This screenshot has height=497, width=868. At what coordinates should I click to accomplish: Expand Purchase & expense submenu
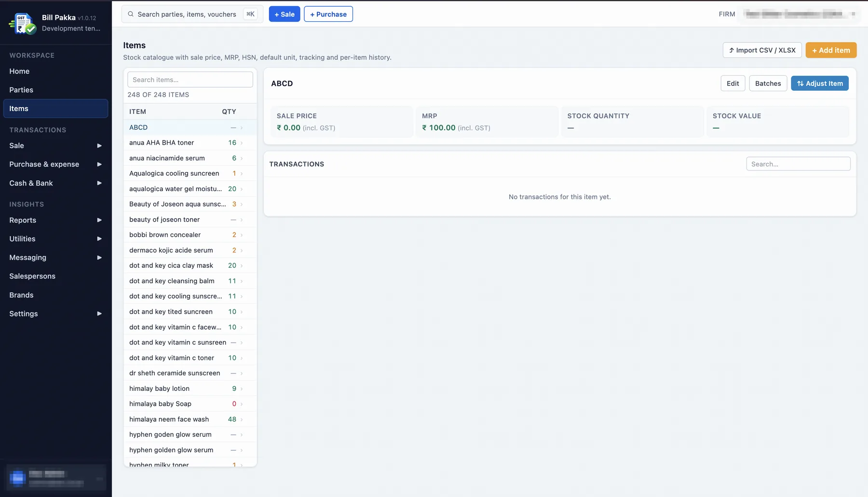click(x=55, y=165)
